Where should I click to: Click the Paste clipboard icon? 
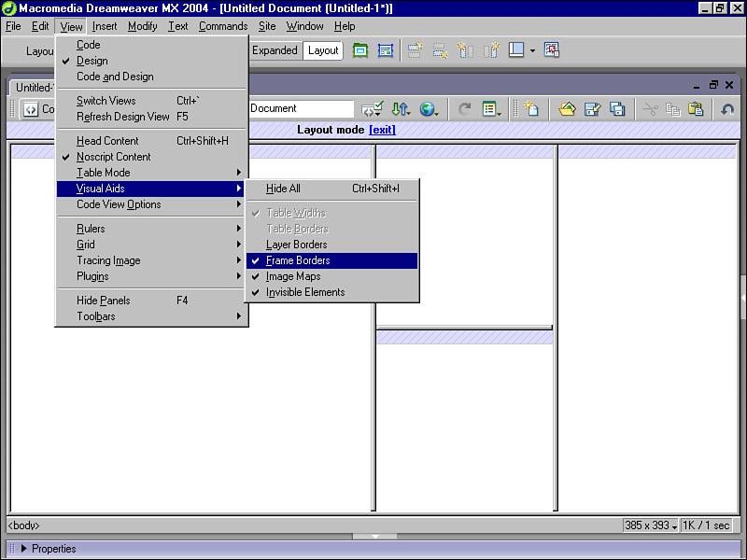tap(696, 109)
